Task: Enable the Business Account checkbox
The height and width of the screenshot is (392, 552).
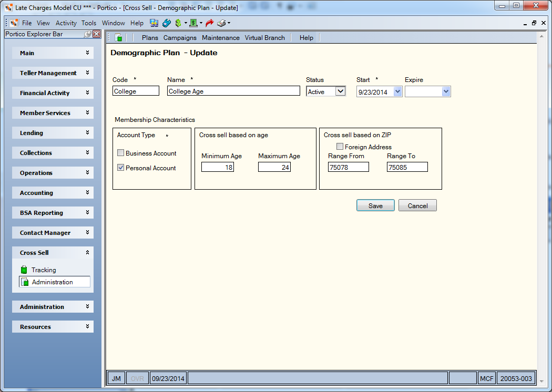Action: point(121,153)
